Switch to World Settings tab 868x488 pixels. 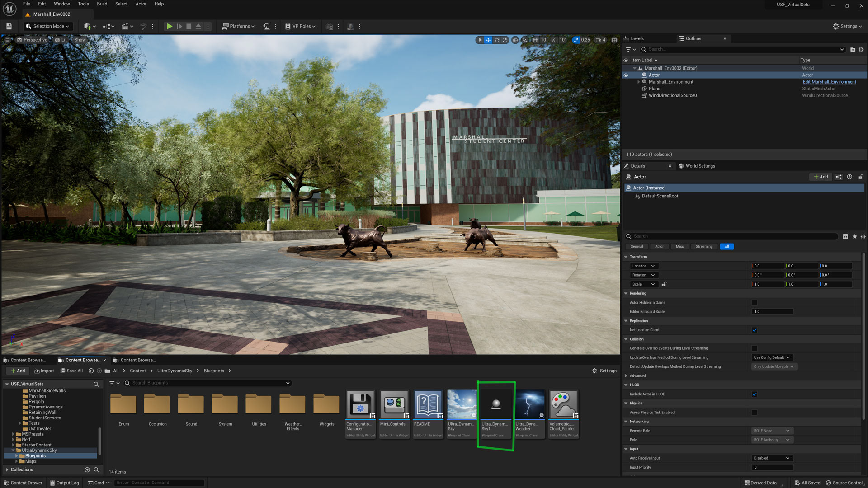pyautogui.click(x=699, y=166)
